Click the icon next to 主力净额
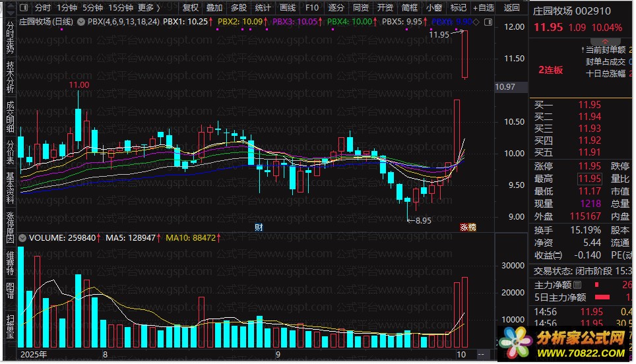Screen dimensions: 636x364 (x=577, y=285)
